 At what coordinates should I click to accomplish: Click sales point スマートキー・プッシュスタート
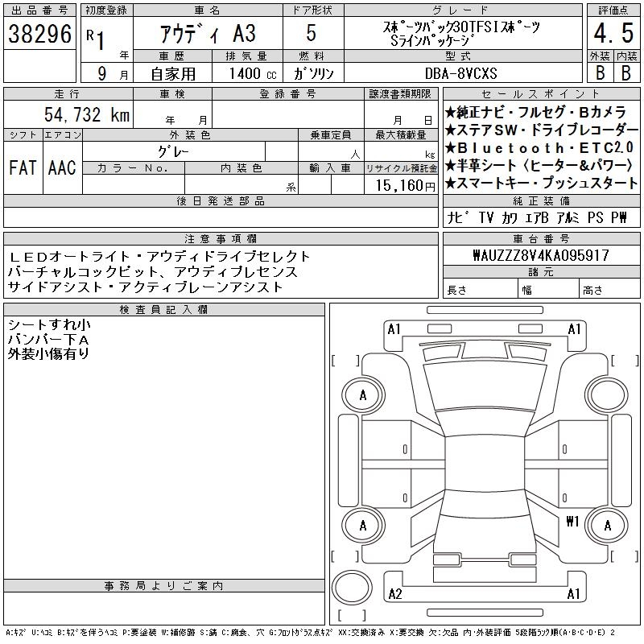[541, 184]
